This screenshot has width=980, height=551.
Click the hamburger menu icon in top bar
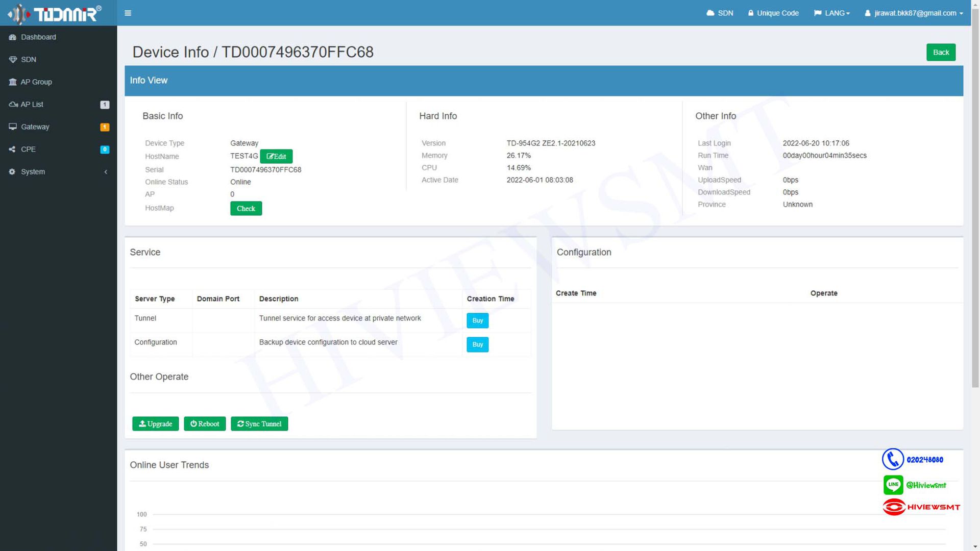tap(128, 13)
